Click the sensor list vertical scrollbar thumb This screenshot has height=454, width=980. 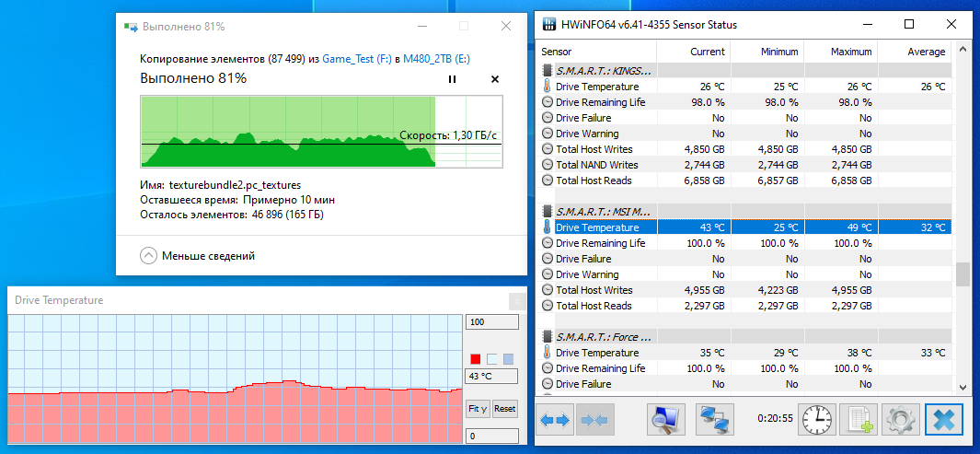pyautogui.click(x=963, y=274)
